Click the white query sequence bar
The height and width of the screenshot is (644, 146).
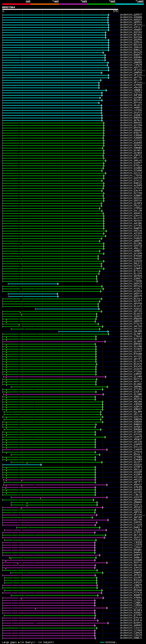60,9
